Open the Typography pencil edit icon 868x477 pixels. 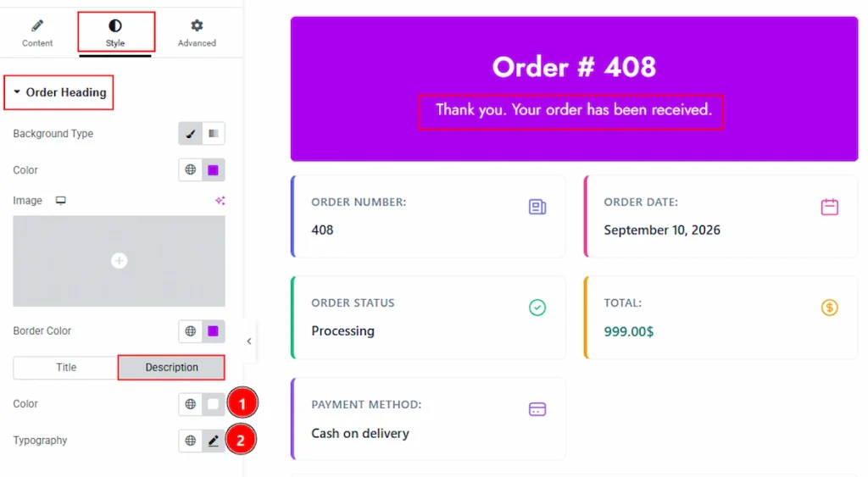tap(213, 441)
